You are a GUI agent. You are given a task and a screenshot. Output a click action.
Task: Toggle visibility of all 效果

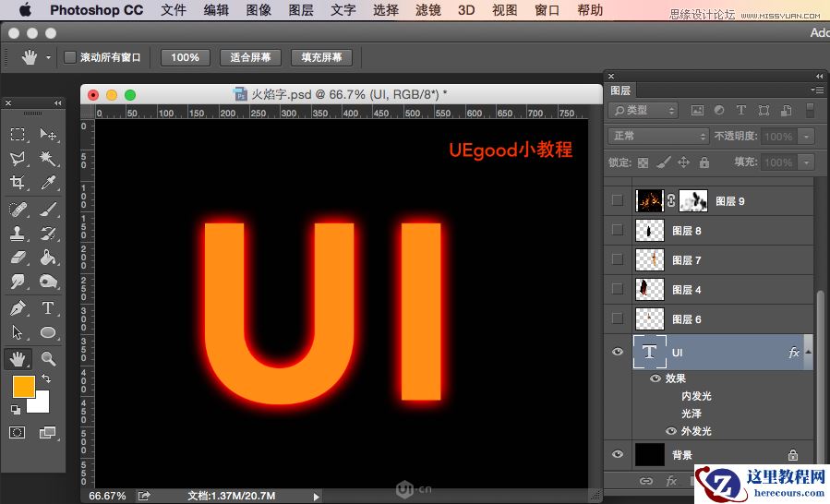(656, 378)
